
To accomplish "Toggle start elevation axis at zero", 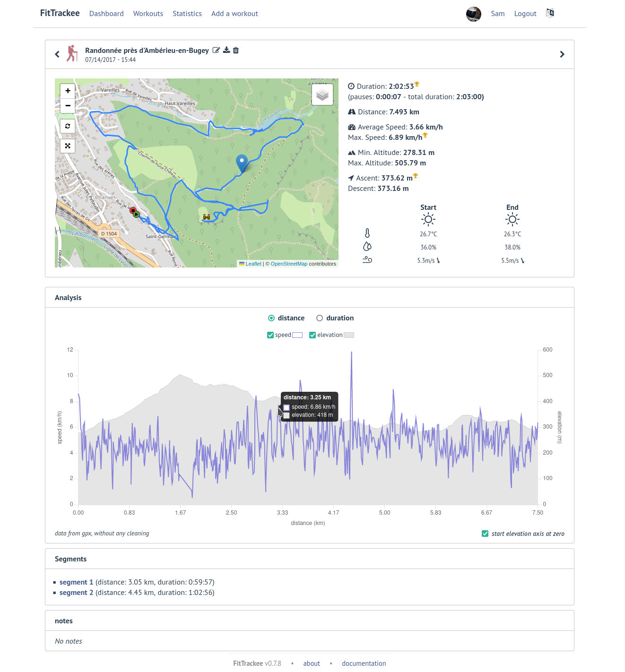I will pyautogui.click(x=485, y=534).
